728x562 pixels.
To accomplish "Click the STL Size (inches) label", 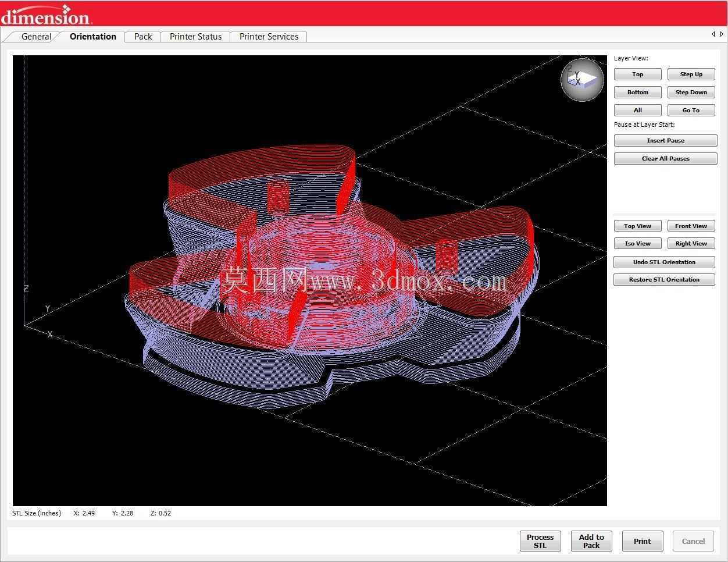I will (37, 513).
